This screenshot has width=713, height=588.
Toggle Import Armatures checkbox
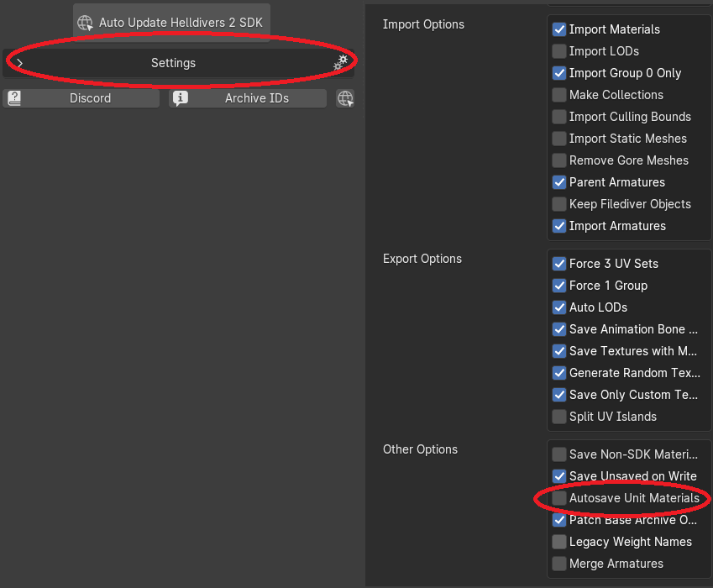[559, 226]
